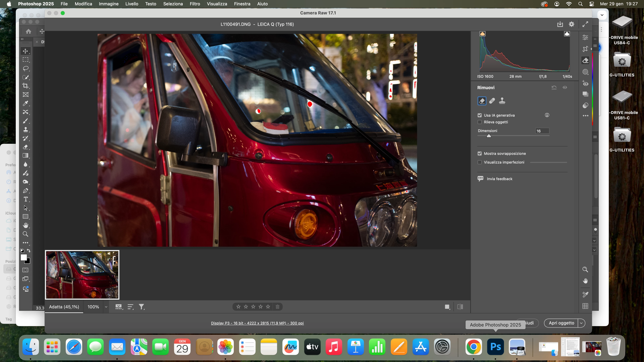644x362 pixels.
Task: Click the Dimensioni slider handle
Action: pos(489,136)
